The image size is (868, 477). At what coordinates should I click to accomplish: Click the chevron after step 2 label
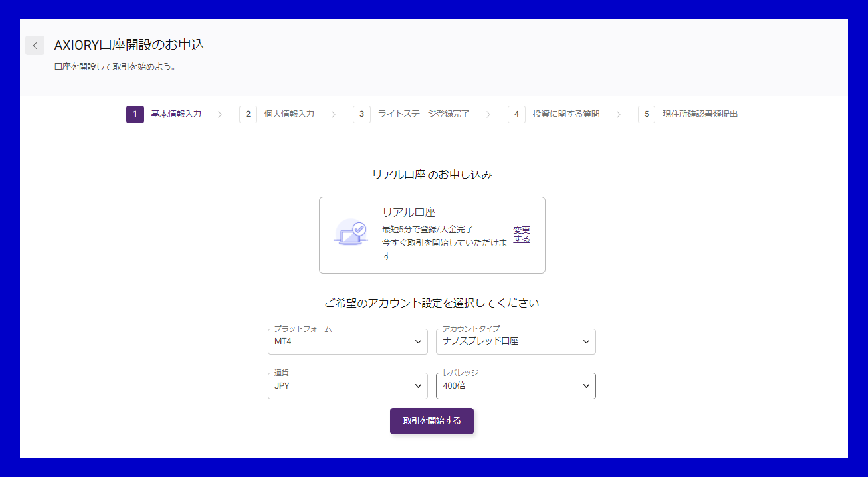click(333, 114)
